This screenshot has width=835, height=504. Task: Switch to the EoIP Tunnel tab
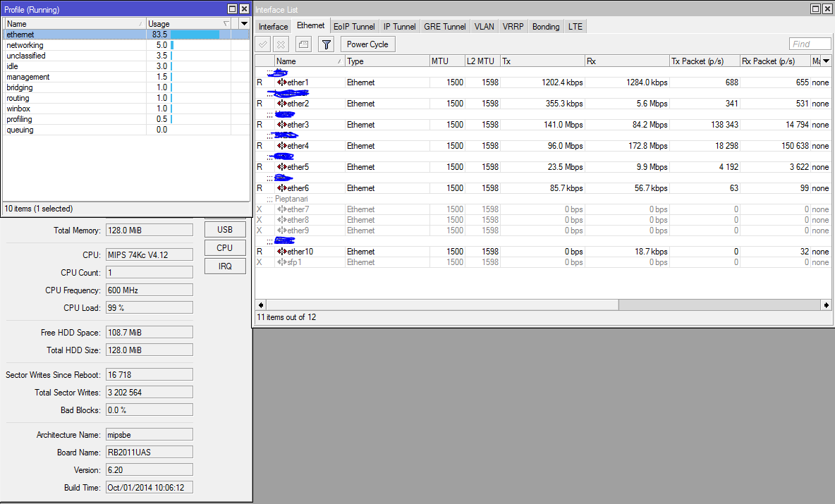(x=354, y=27)
